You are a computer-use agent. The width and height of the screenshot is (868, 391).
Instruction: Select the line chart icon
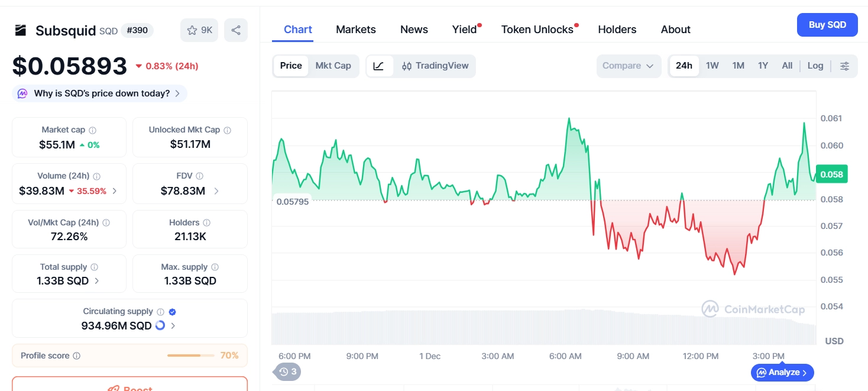click(x=379, y=66)
